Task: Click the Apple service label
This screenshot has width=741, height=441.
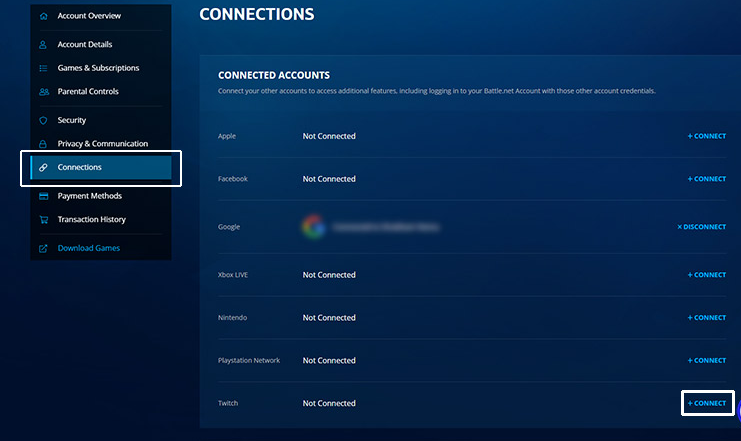Action: pos(227,136)
